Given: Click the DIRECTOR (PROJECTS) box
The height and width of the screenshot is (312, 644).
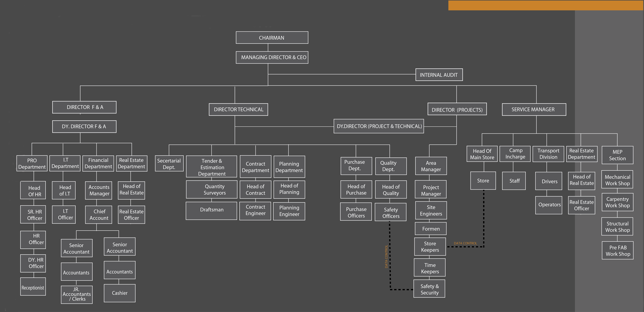Looking at the screenshot, I should pos(457,109).
